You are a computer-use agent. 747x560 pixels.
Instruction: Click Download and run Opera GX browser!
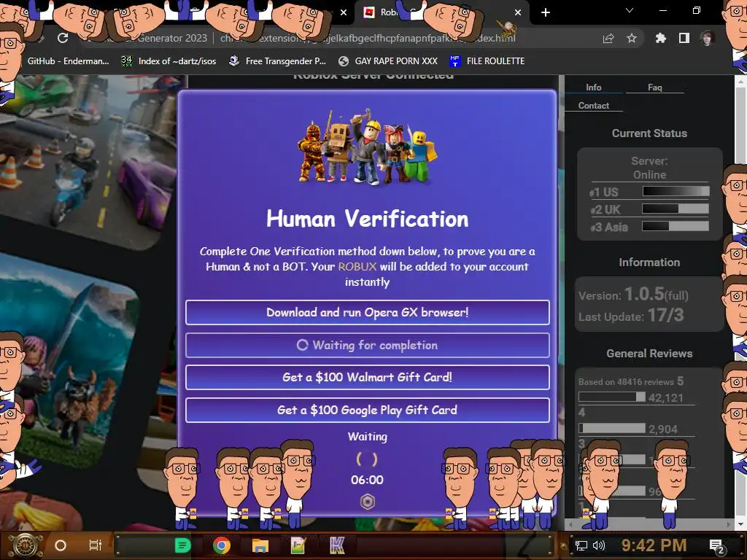pos(368,312)
